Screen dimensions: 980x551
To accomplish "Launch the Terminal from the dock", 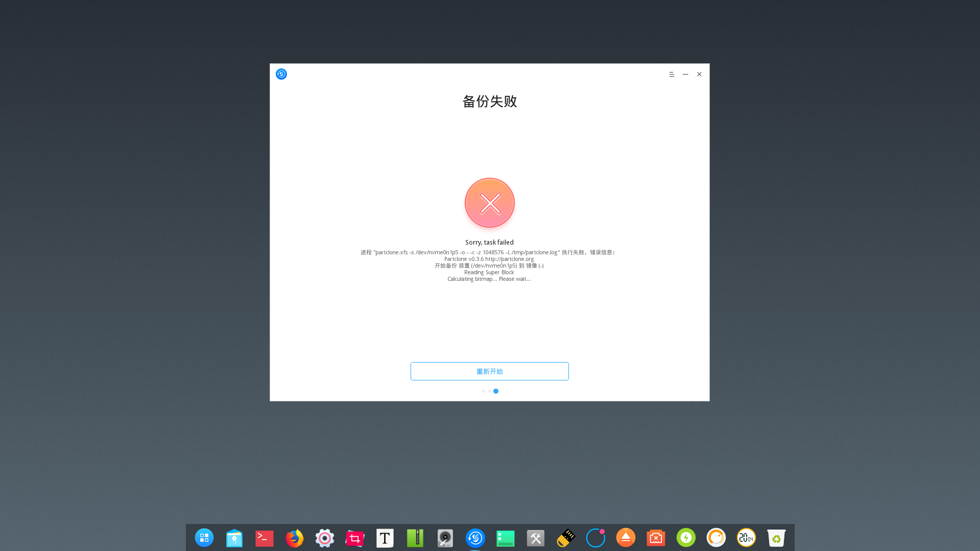I will 264,538.
